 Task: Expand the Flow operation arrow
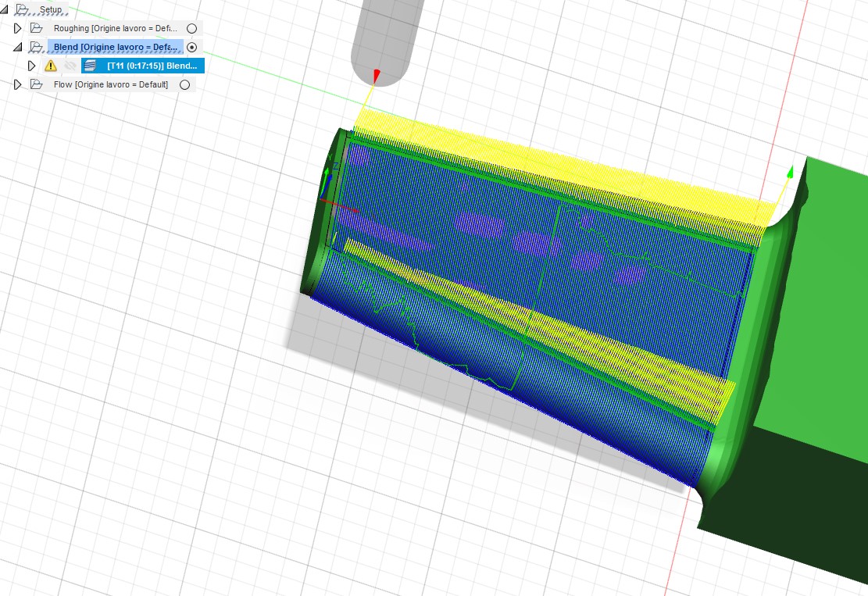[x=17, y=84]
